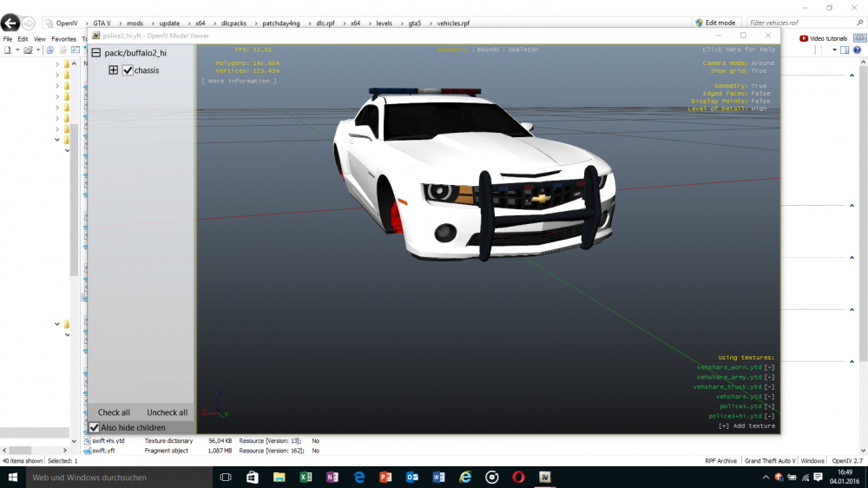868x488 pixels.
Task: Open File Explorer from taskbar
Action: click(x=279, y=477)
